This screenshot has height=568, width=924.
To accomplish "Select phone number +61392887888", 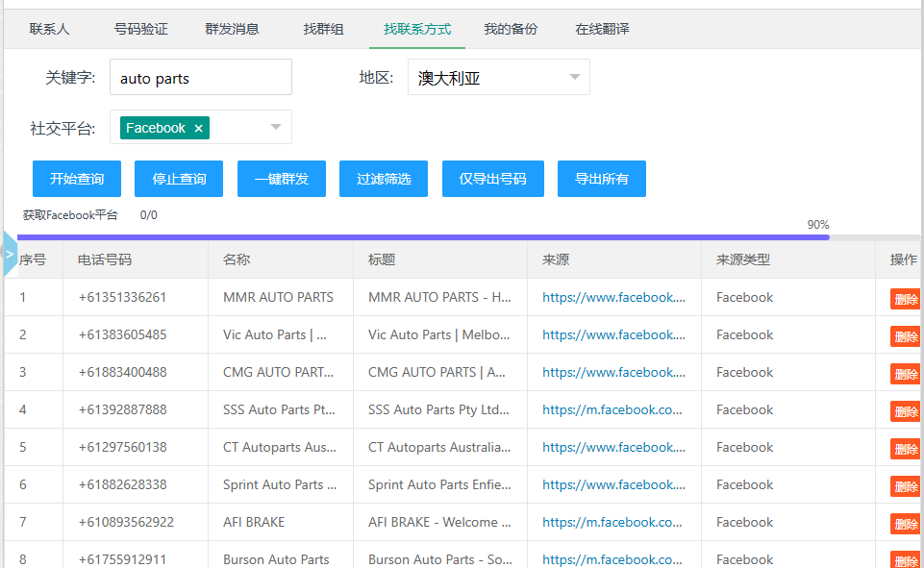I will [122, 409].
